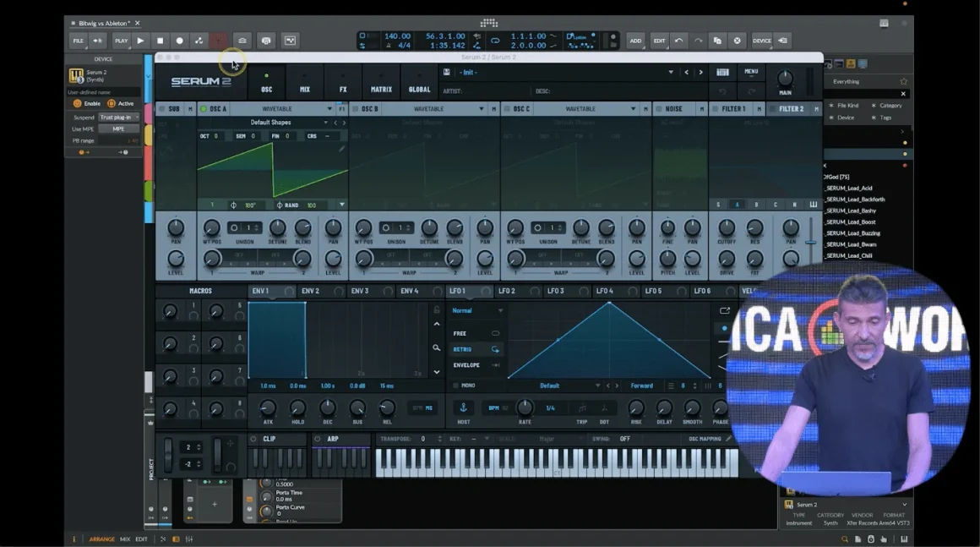Click the ADD button in Bitwig's top toolbar

click(x=635, y=40)
